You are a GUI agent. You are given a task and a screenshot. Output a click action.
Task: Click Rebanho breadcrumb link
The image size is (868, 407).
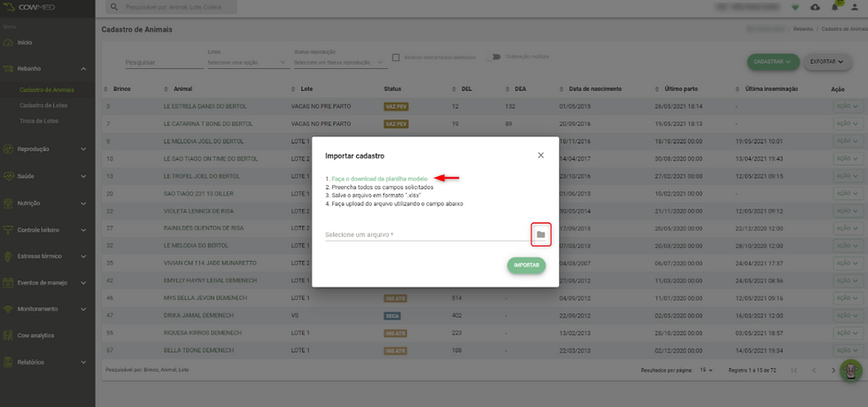pyautogui.click(x=803, y=28)
